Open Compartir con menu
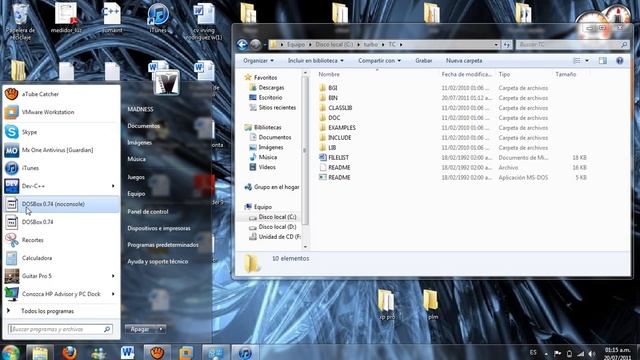The width and height of the screenshot is (640, 360). click(x=380, y=61)
